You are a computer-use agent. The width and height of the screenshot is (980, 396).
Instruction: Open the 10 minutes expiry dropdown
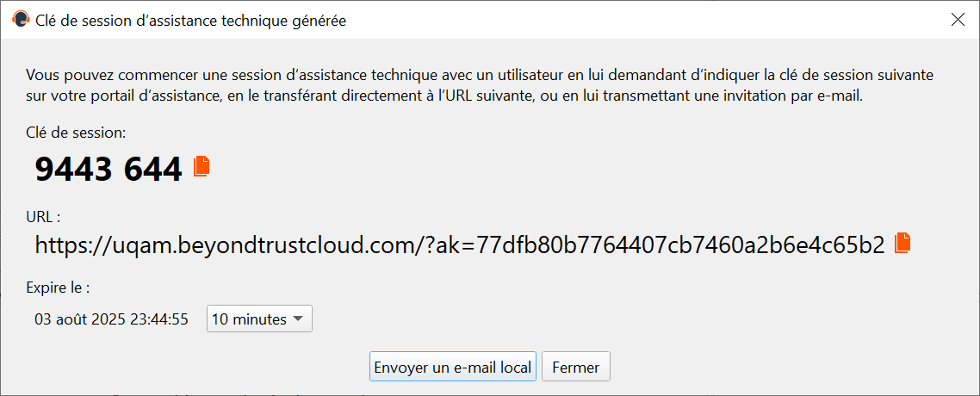click(258, 319)
